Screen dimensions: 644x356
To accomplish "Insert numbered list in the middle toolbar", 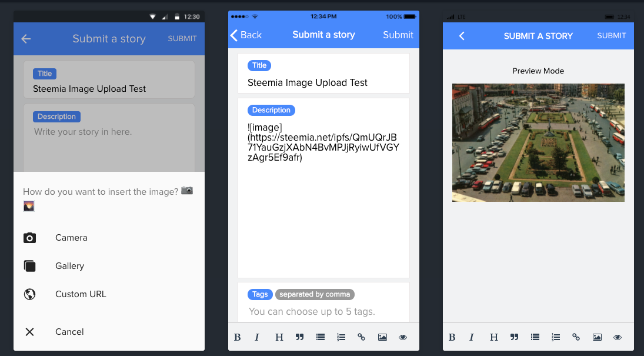I will (341, 337).
